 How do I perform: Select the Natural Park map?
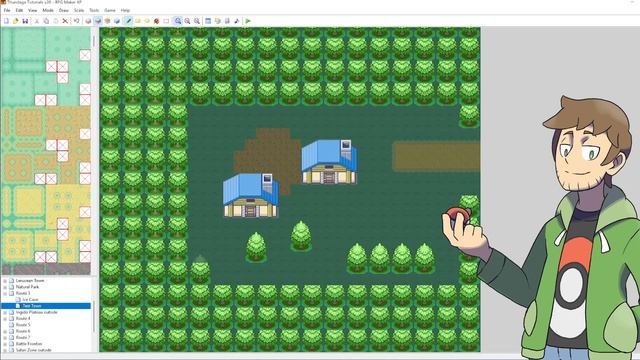[27, 287]
